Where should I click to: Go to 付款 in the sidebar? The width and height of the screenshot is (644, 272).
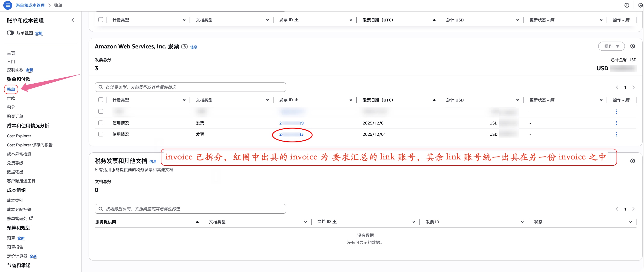point(11,98)
